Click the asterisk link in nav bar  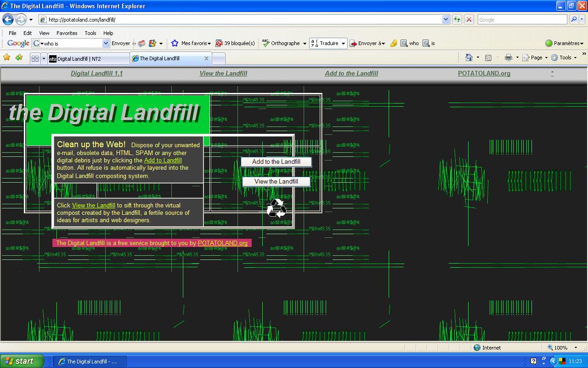[x=552, y=73]
